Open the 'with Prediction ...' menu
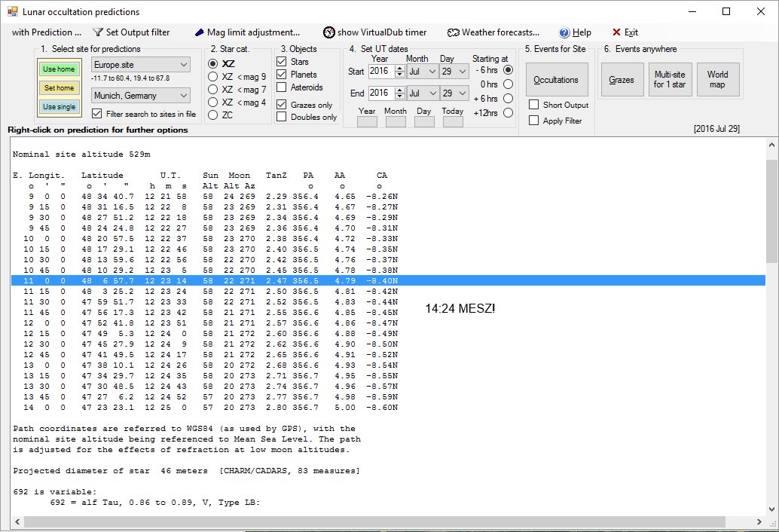 coord(46,32)
